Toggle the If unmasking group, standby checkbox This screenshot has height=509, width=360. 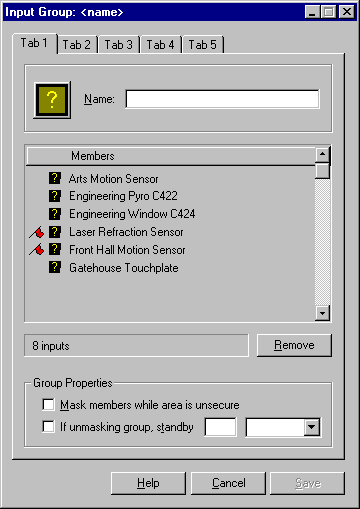[48, 427]
